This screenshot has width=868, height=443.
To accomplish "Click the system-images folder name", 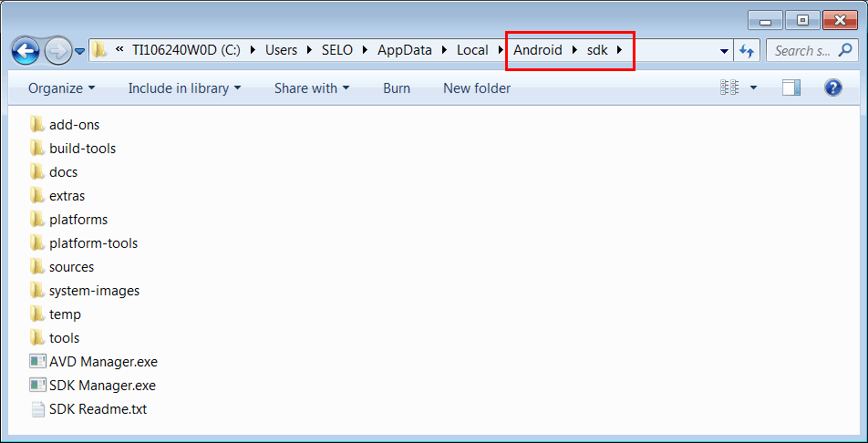I will point(94,290).
